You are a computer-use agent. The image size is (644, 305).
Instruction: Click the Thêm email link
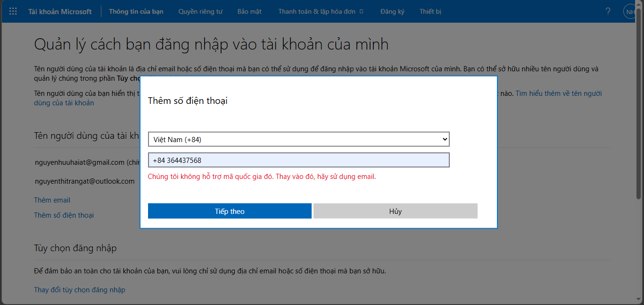point(52,200)
